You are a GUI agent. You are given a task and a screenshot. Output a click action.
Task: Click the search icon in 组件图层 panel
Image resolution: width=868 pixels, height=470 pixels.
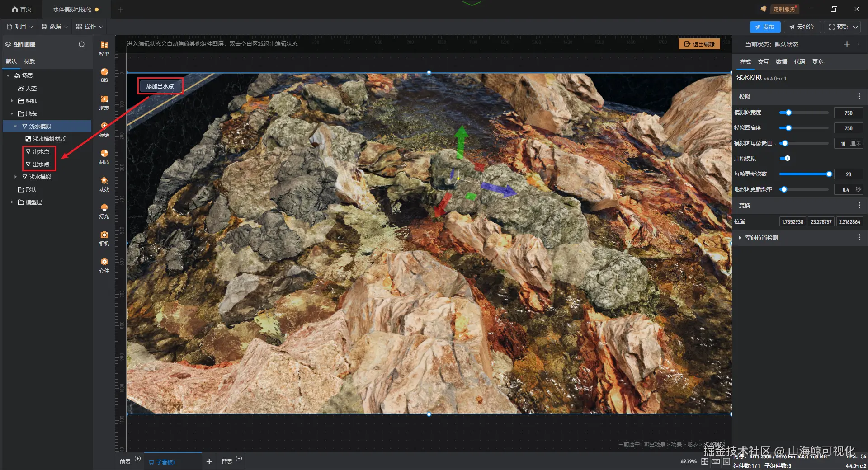click(x=82, y=44)
